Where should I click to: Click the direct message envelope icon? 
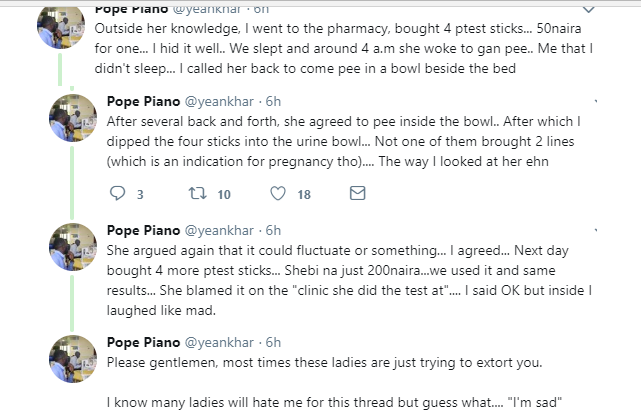click(357, 194)
